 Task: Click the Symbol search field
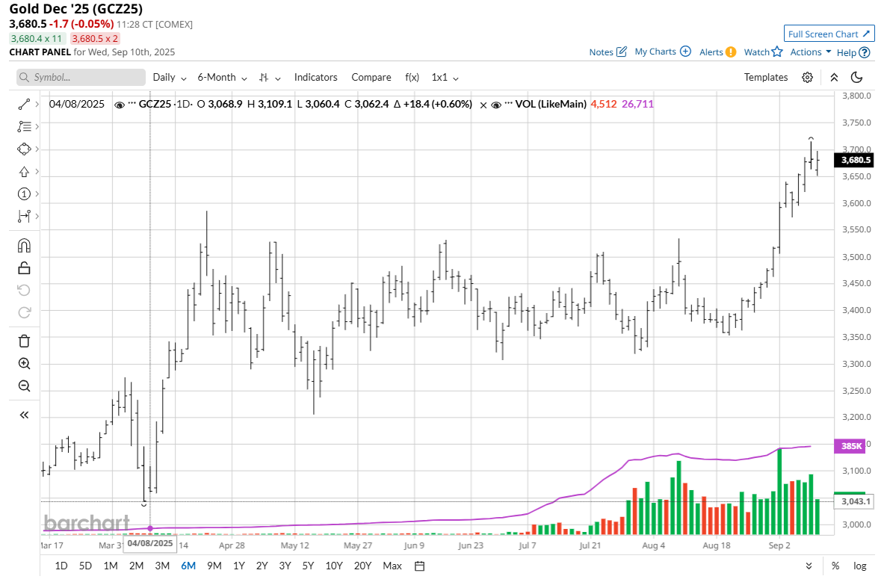pyautogui.click(x=81, y=78)
